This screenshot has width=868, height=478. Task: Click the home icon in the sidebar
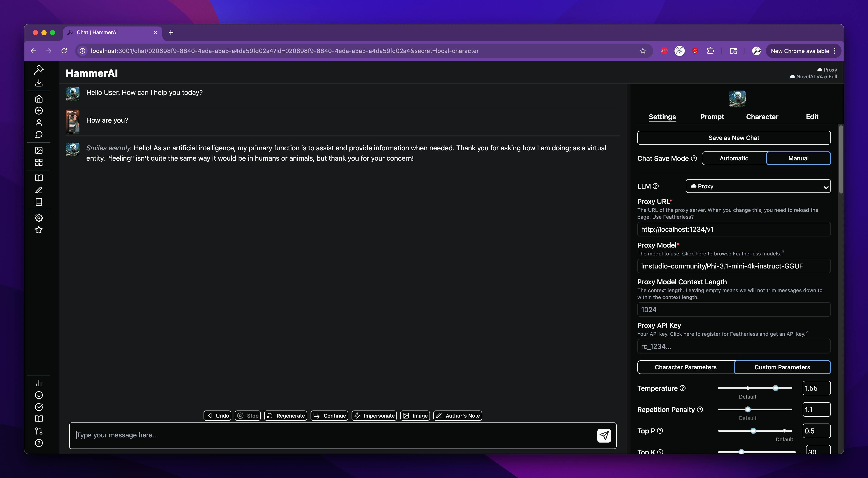39,99
